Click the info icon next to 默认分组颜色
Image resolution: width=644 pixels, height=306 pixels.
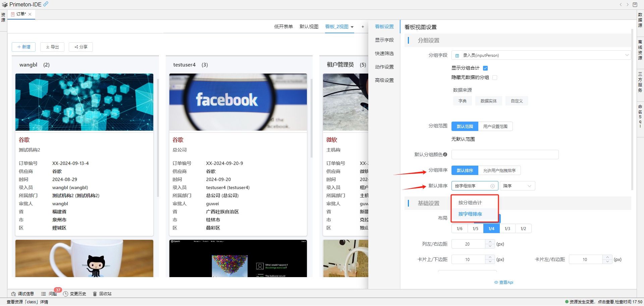click(445, 155)
